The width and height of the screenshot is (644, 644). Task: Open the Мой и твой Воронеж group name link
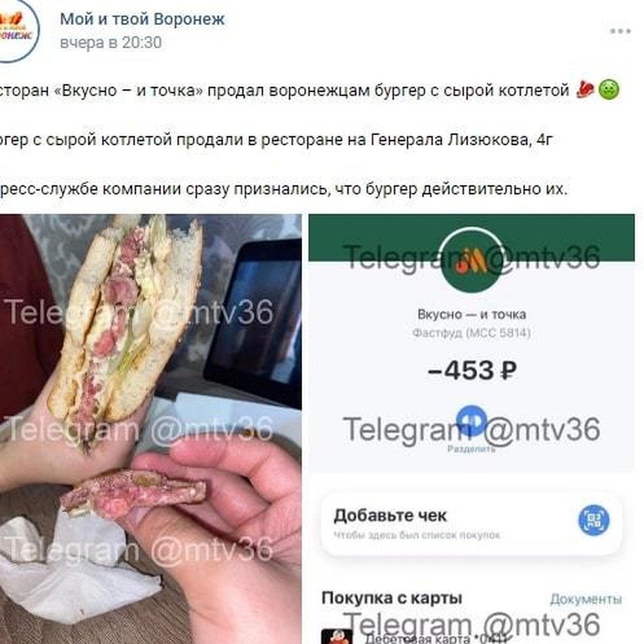[142, 19]
